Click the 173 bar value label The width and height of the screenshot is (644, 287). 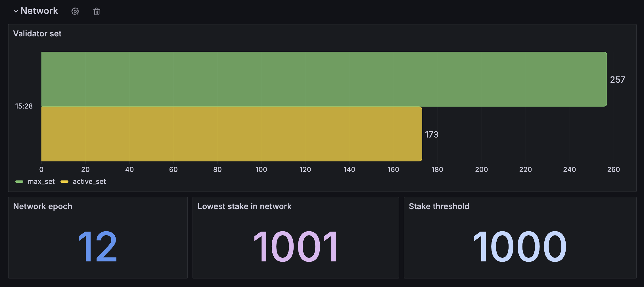pyautogui.click(x=432, y=134)
